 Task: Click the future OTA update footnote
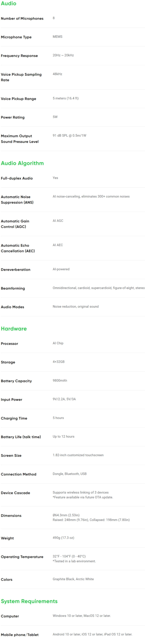(x=83, y=497)
